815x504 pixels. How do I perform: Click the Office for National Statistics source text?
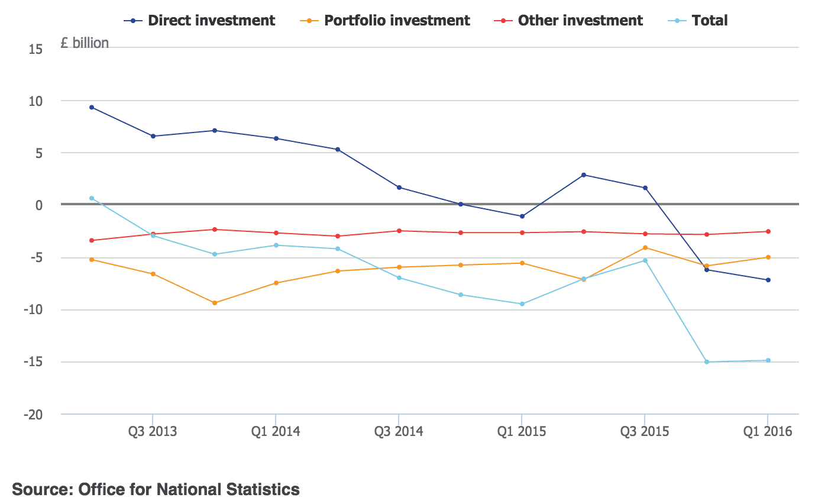pos(189,490)
